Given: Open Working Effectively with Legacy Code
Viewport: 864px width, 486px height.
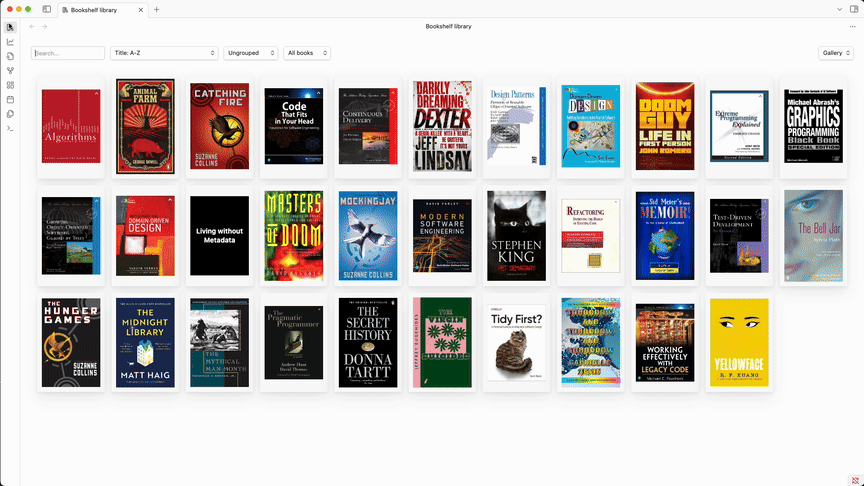Looking at the screenshot, I should [665, 343].
